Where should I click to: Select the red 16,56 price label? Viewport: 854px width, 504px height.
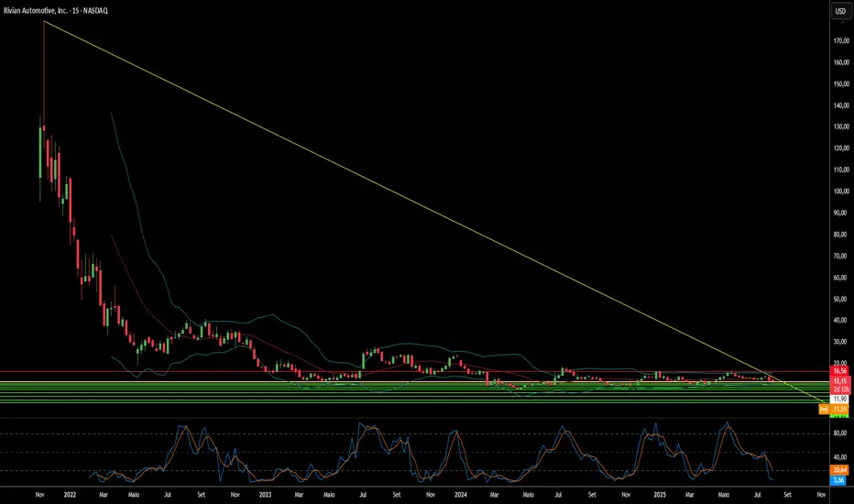[838, 369]
